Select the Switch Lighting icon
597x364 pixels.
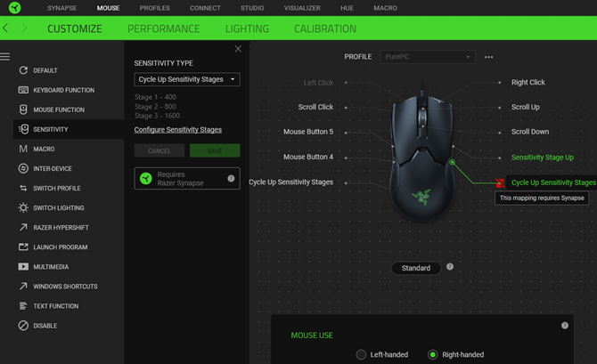(23, 207)
